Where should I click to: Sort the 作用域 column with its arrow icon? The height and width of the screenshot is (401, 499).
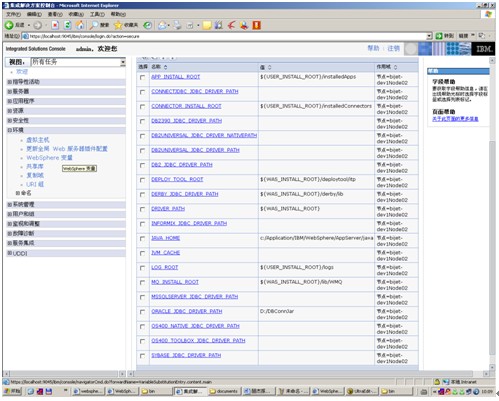tap(395, 67)
